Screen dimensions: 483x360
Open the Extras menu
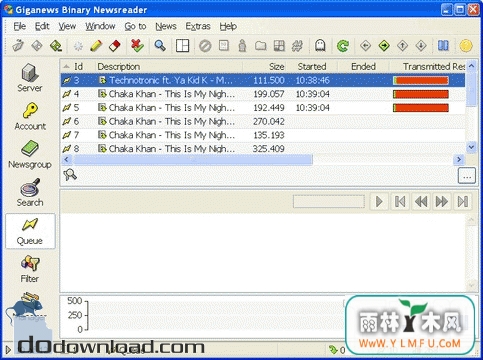198,26
